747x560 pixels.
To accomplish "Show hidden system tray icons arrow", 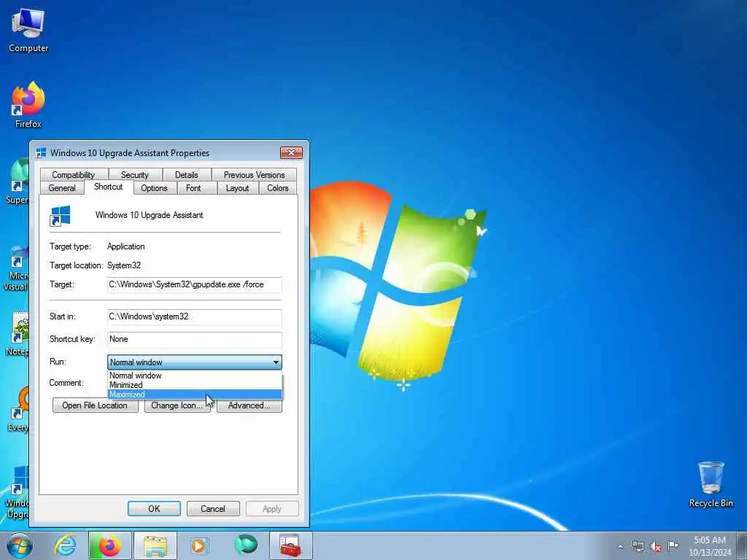I will (x=620, y=547).
